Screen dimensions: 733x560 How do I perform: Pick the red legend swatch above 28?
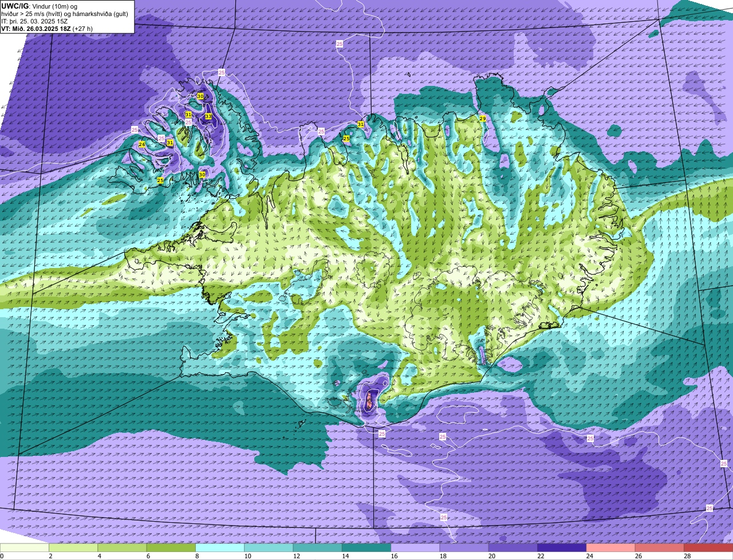coord(708,547)
